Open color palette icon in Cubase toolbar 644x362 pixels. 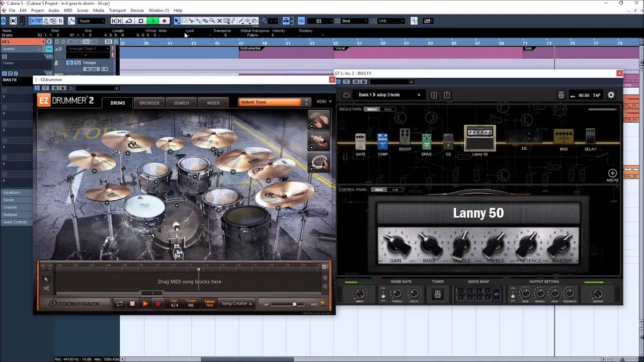[x=427, y=21]
